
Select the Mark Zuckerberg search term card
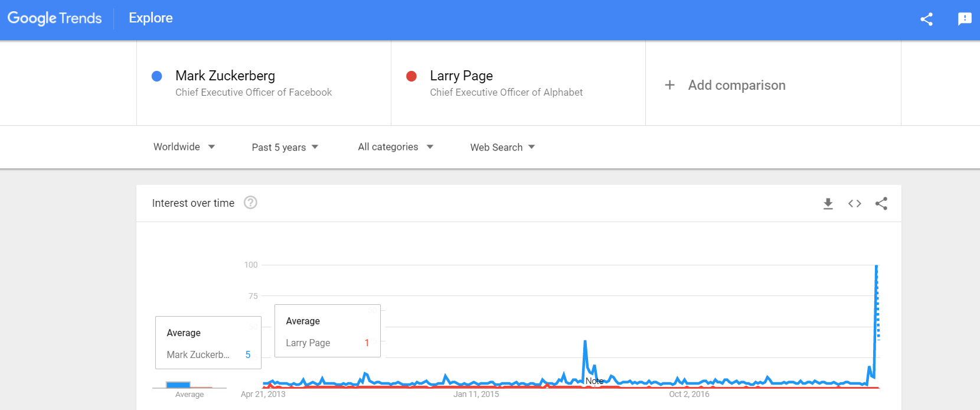pyautogui.click(x=254, y=83)
